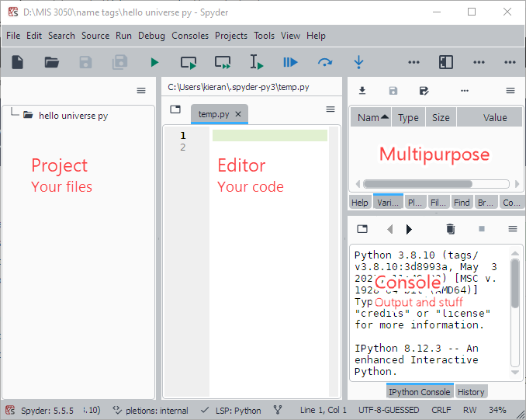Switch to the Files tab
This screenshot has width=526, height=420.
438,203
